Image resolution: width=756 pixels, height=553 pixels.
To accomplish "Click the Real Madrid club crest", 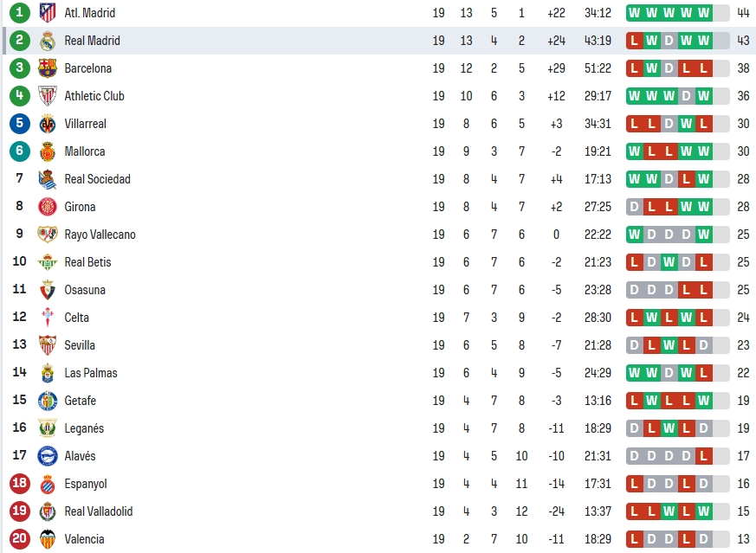I will point(48,41).
